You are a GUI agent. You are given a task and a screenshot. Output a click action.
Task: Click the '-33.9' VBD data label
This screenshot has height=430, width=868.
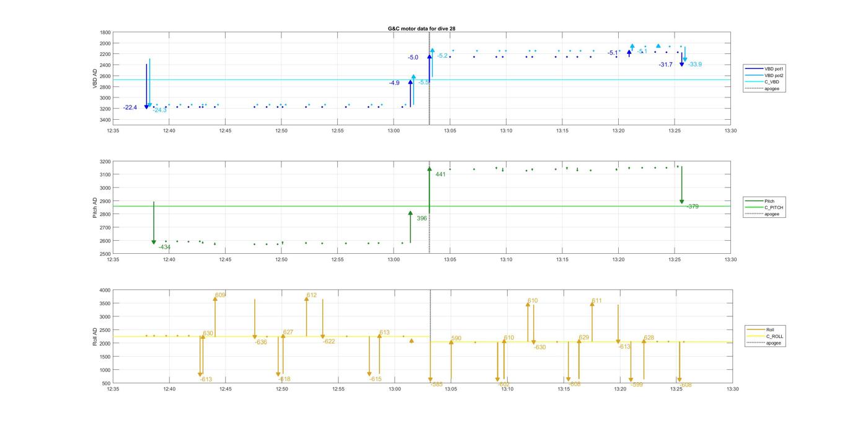pyautogui.click(x=695, y=65)
